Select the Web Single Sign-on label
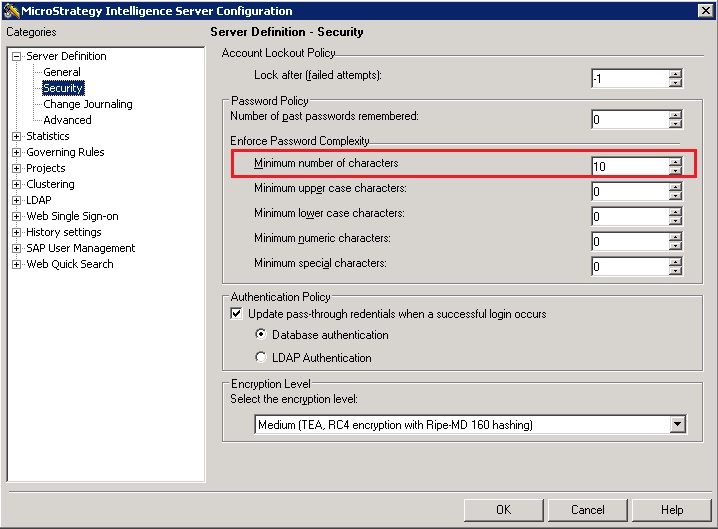The image size is (718, 529). point(72,216)
